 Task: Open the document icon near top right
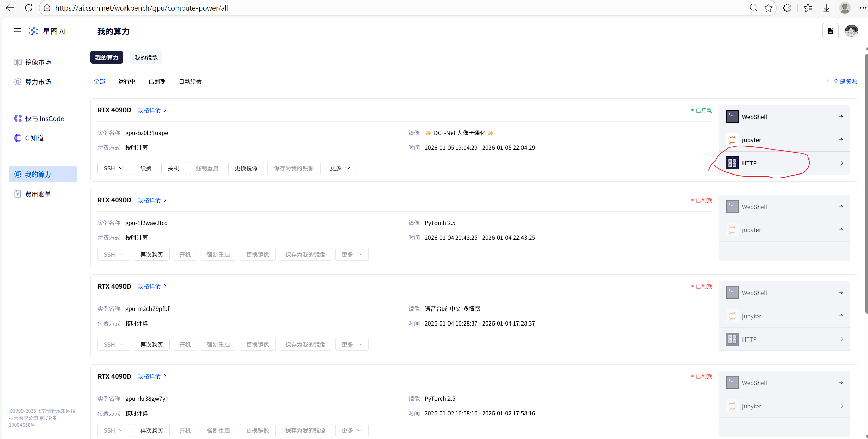830,31
